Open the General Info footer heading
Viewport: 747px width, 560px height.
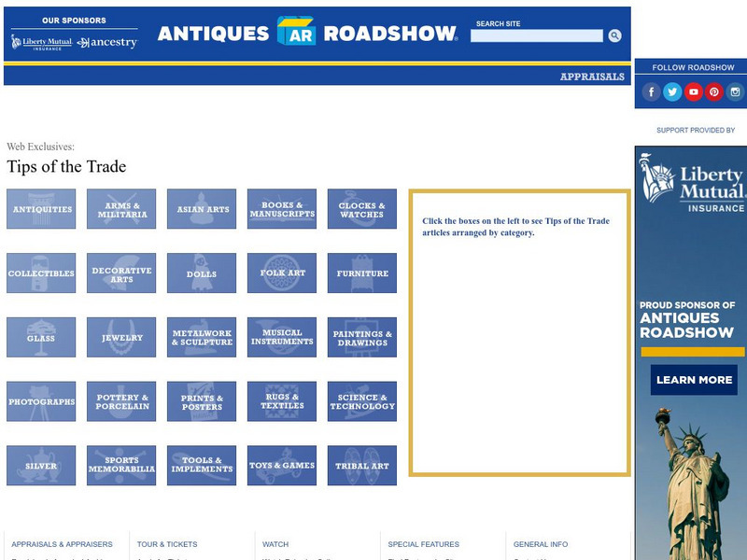click(541, 544)
